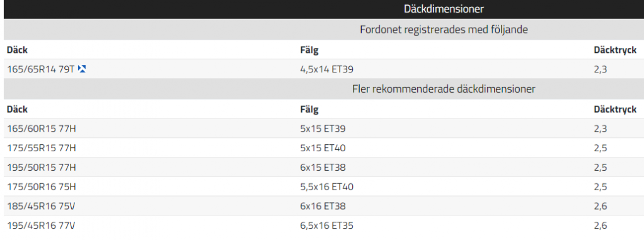Click the first Däcktryck column header
This screenshot has width=644, height=240.
point(615,50)
